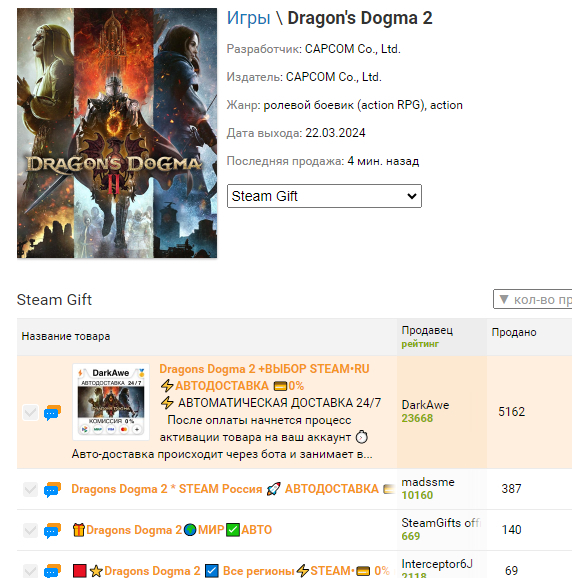Click the yellow star icon in Interceptor6J listing
Screen dimensions: 572x578
[x=96, y=571]
